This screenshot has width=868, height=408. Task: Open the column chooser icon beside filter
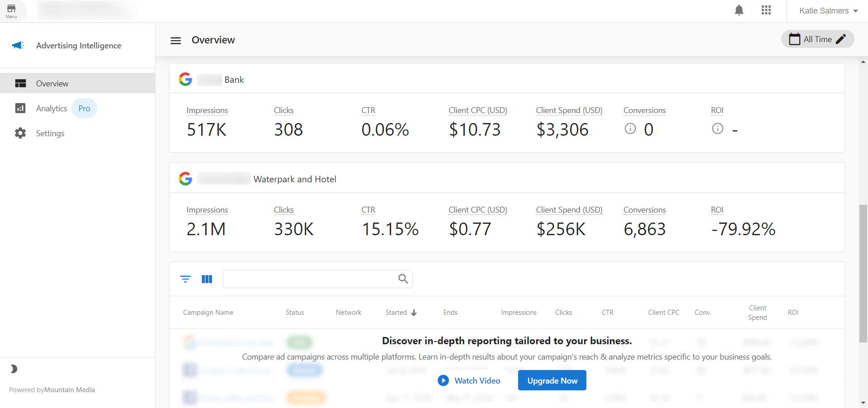pyautogui.click(x=207, y=279)
